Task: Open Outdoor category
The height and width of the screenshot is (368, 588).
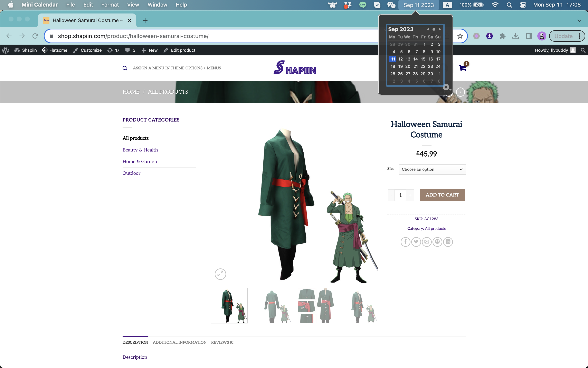Action: pyautogui.click(x=131, y=173)
